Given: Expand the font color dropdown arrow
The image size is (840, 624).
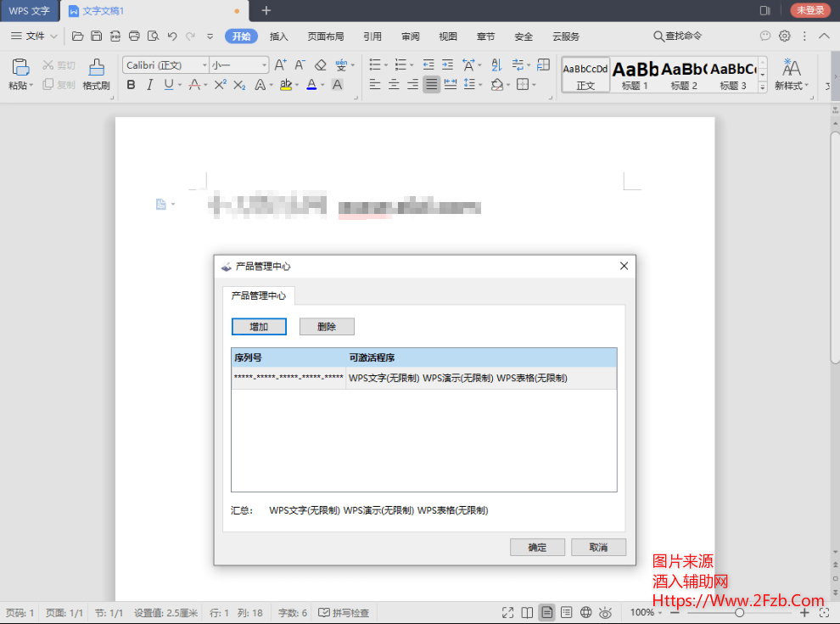Looking at the screenshot, I should pyautogui.click(x=322, y=85).
